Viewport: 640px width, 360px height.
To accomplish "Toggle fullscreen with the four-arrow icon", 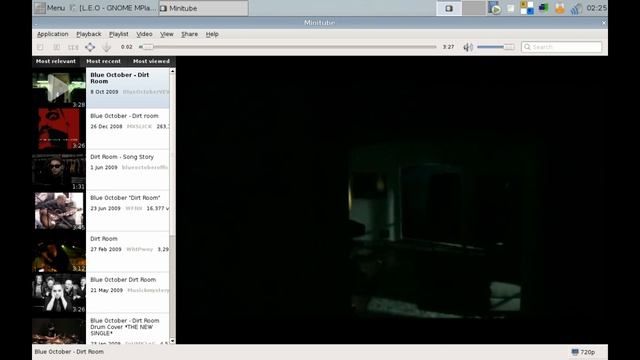I will [x=90, y=47].
